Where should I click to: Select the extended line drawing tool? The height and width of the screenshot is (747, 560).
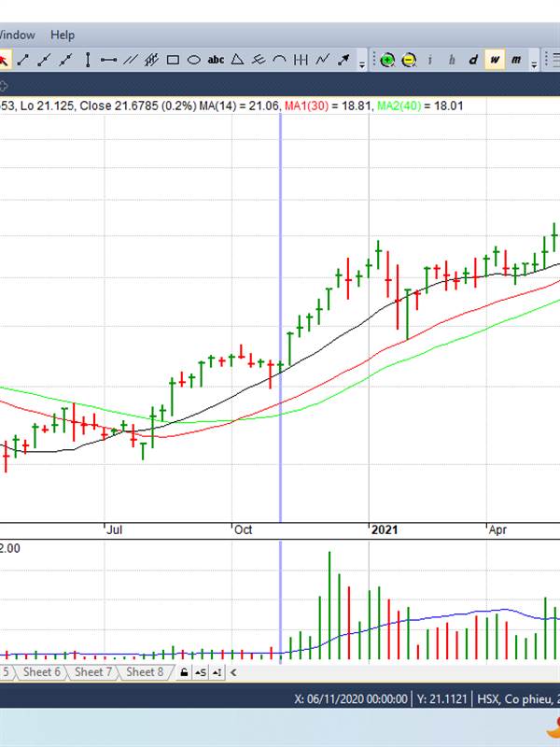click(65, 60)
